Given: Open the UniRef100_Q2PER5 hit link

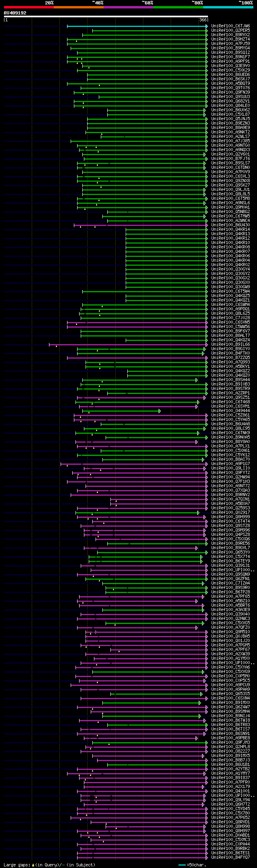Looking at the screenshot, I should coord(230,31).
